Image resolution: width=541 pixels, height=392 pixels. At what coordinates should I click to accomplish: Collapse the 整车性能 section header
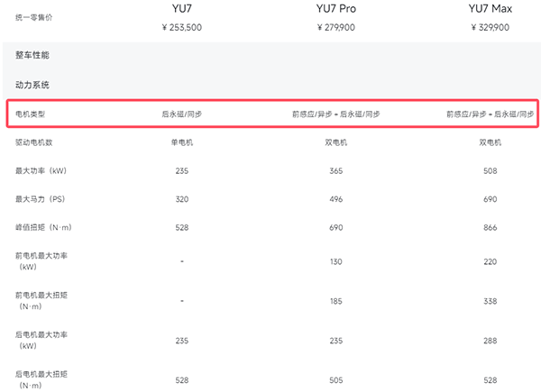32,56
